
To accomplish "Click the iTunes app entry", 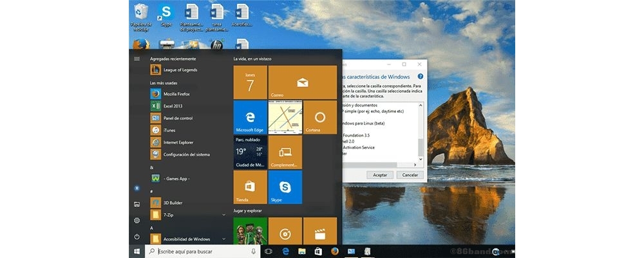I will click(x=169, y=130).
